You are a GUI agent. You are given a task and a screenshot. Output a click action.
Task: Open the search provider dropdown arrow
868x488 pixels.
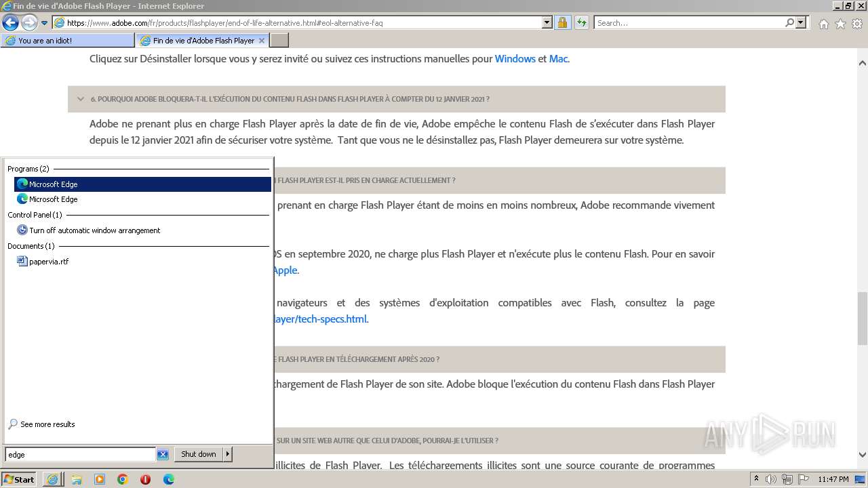(802, 22)
